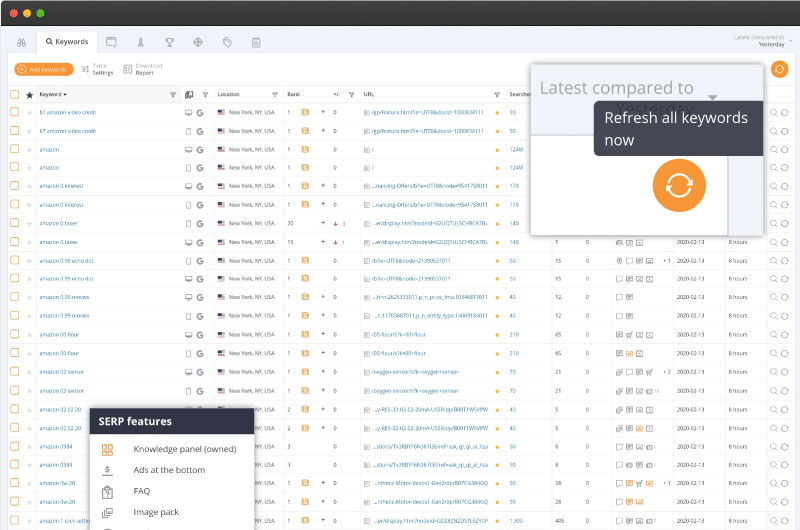
Task: Select the Keywords tab
Action: (x=67, y=42)
